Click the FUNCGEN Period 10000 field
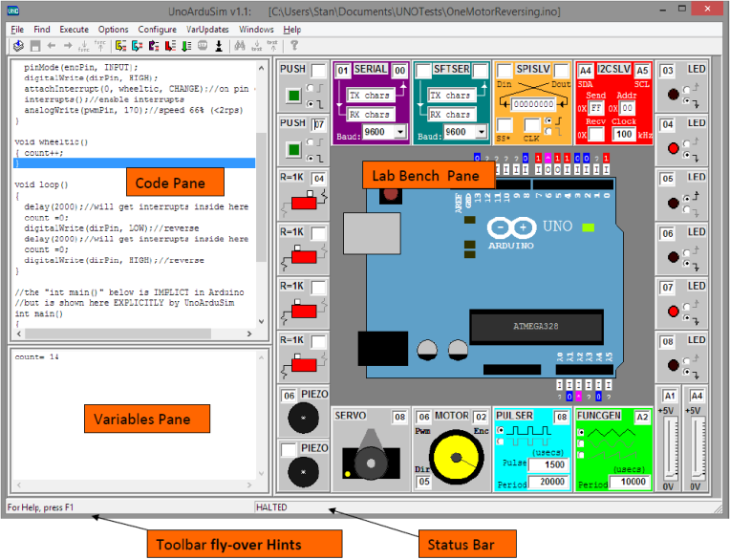The image size is (730, 560). point(630,482)
